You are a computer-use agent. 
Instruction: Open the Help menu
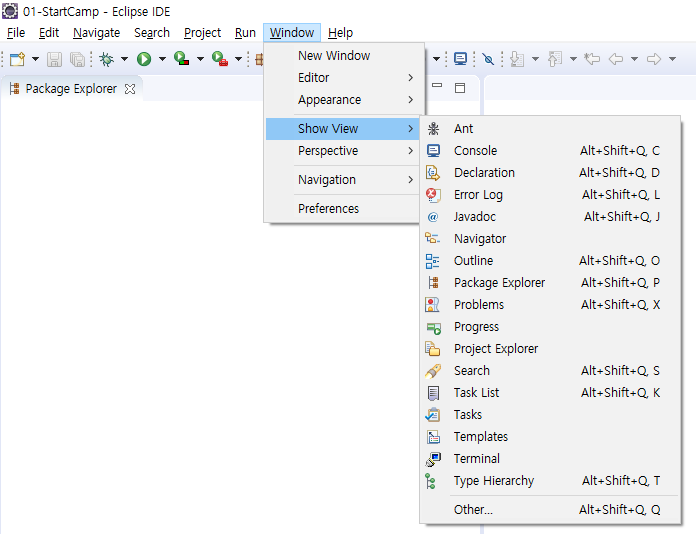point(340,33)
